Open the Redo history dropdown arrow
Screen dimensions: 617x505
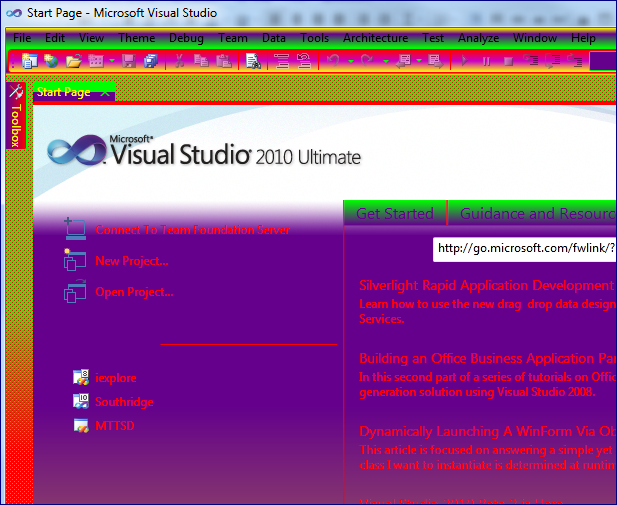[x=386, y=61]
